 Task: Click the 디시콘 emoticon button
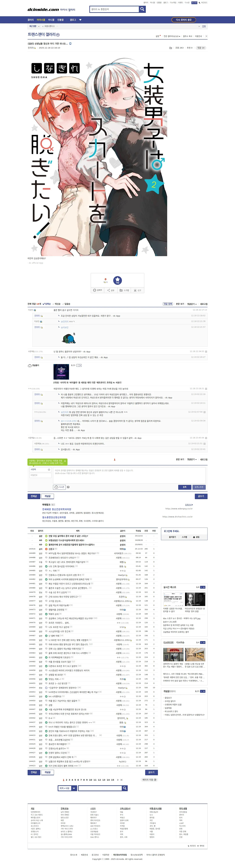click(x=59, y=487)
